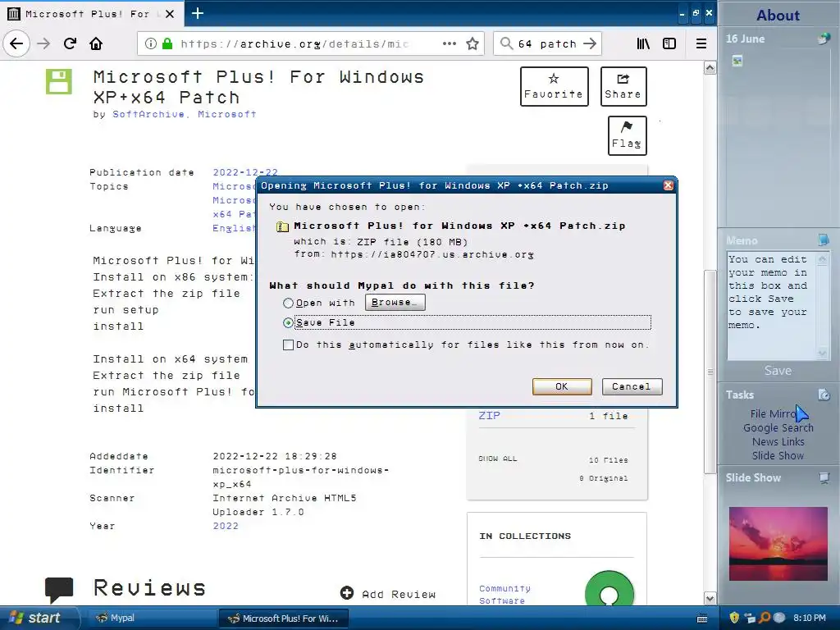840x630 pixels.
Task: Save the memo with the Save button
Action: click(778, 371)
